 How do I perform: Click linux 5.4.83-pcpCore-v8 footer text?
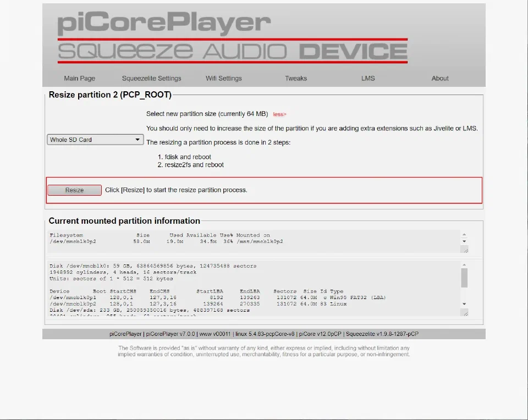tap(265, 334)
